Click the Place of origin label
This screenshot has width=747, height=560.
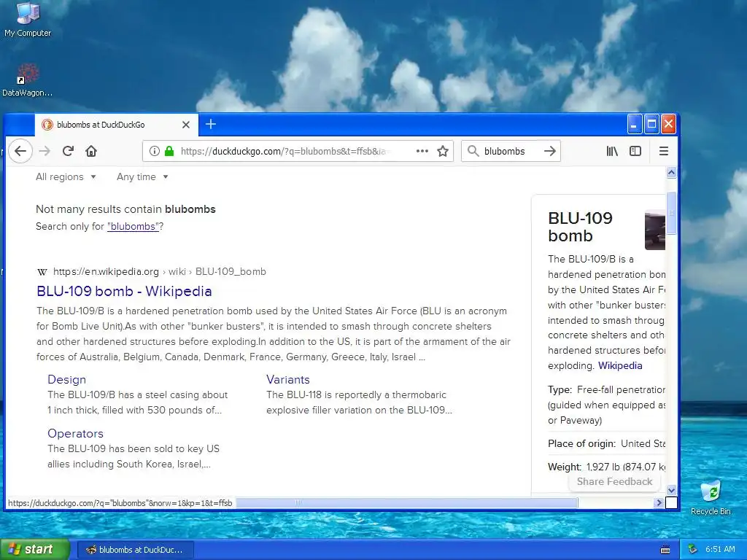coord(581,444)
